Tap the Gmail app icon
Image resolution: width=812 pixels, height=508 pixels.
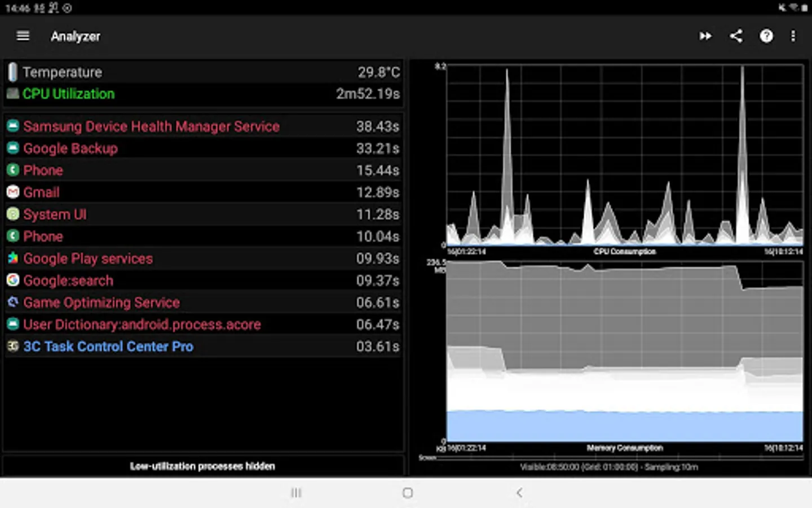coord(13,192)
